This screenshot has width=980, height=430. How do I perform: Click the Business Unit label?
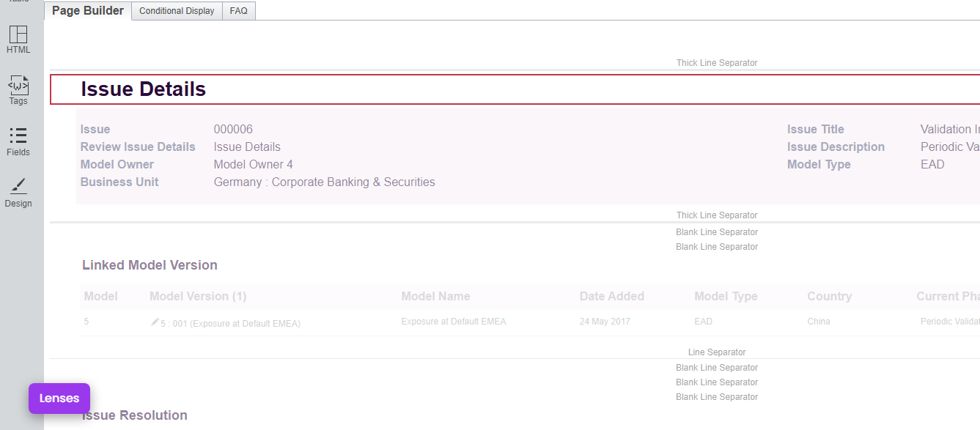coord(119,182)
